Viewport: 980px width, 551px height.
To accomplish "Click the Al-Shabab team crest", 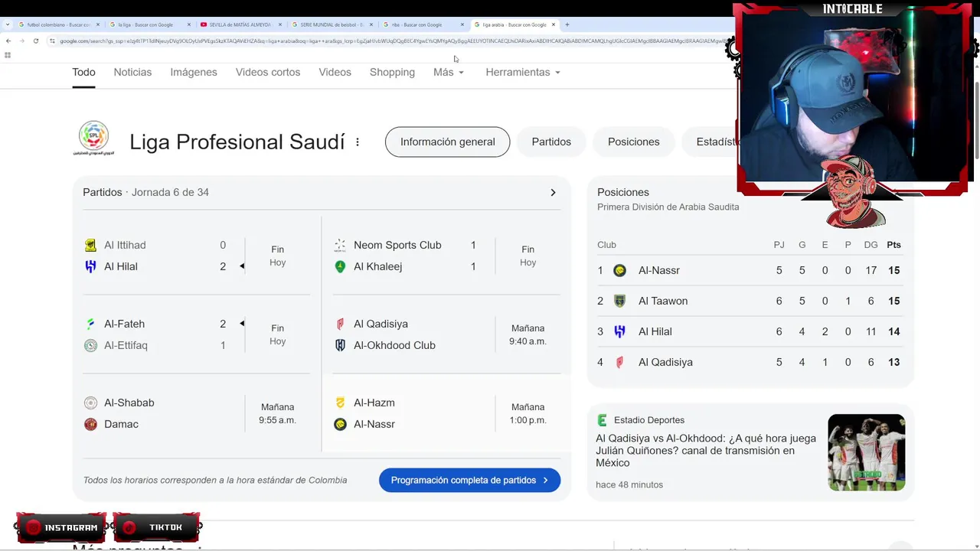I will tap(90, 403).
